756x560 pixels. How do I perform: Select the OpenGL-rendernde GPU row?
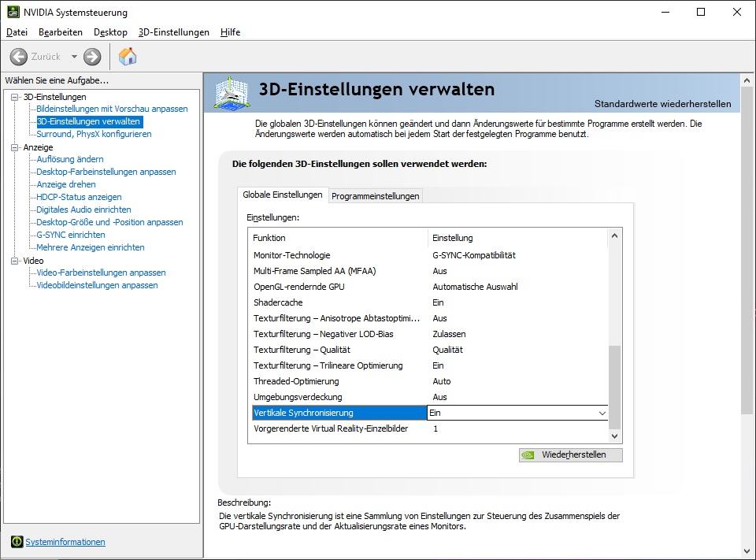click(x=430, y=287)
